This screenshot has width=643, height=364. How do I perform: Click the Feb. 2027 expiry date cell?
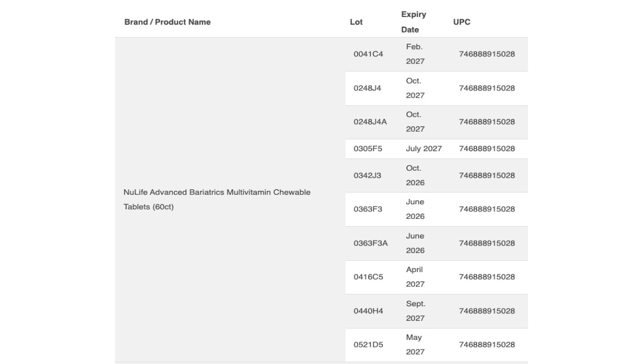[415, 54]
